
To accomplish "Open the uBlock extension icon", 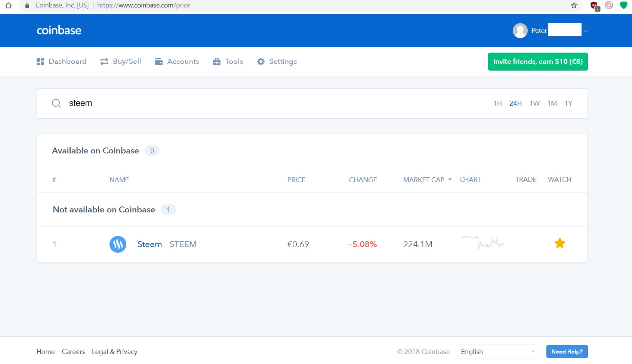I will pos(594,6).
